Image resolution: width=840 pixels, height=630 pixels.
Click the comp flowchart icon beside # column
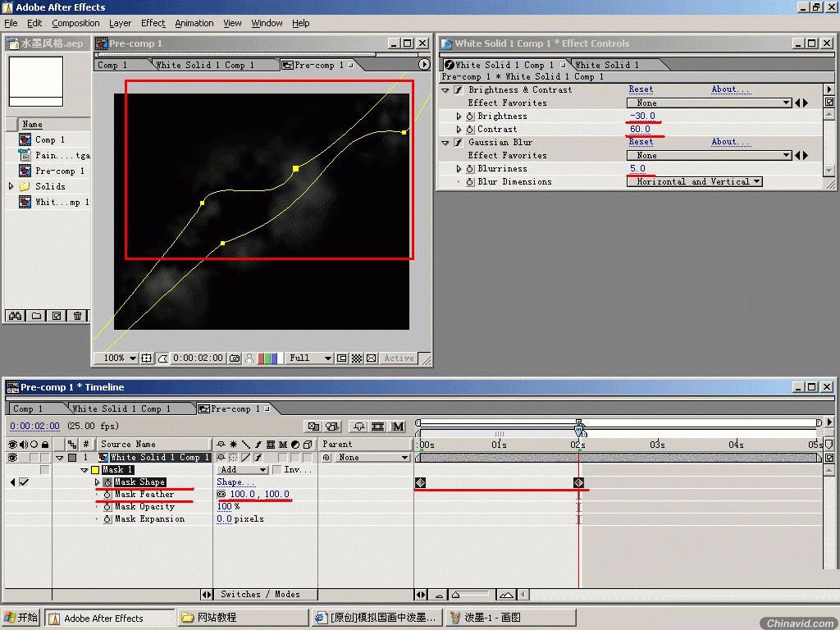tap(72, 444)
